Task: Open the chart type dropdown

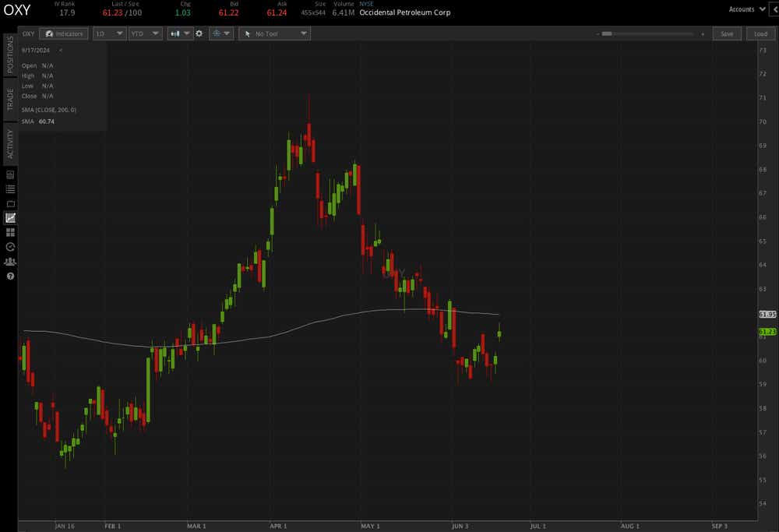Action: click(x=179, y=33)
